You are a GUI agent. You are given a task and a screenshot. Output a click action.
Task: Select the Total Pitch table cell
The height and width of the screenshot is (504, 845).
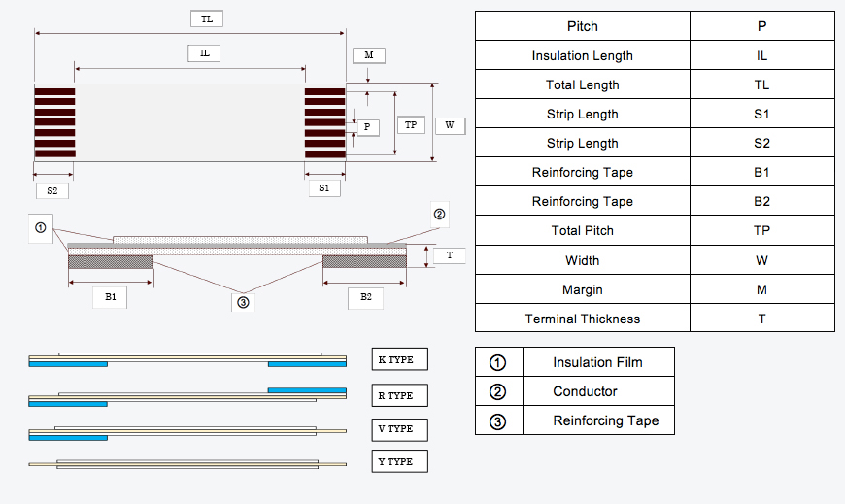(x=583, y=230)
